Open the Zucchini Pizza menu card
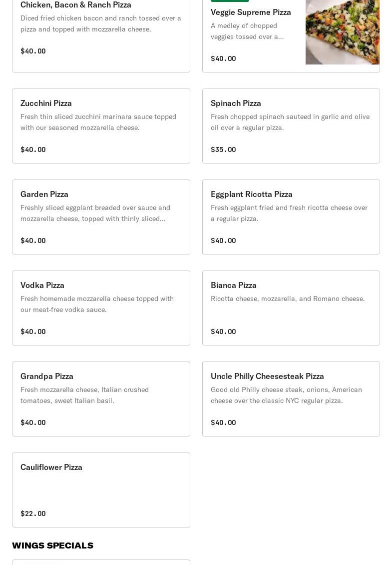 tap(101, 126)
